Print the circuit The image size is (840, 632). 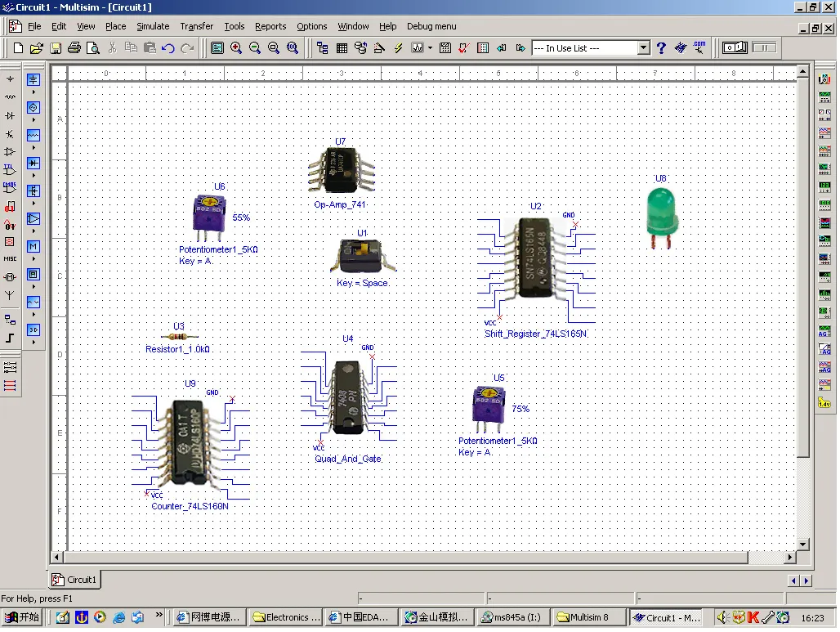point(74,48)
